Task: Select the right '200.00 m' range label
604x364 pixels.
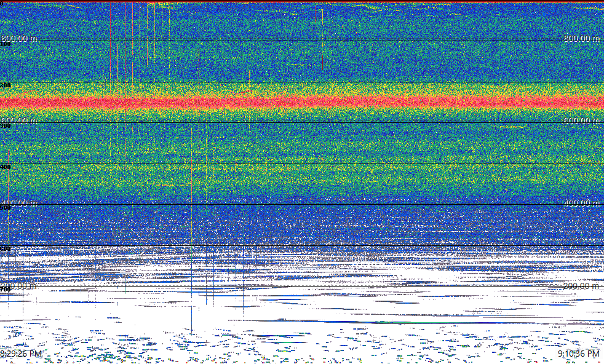Action: pos(581,286)
